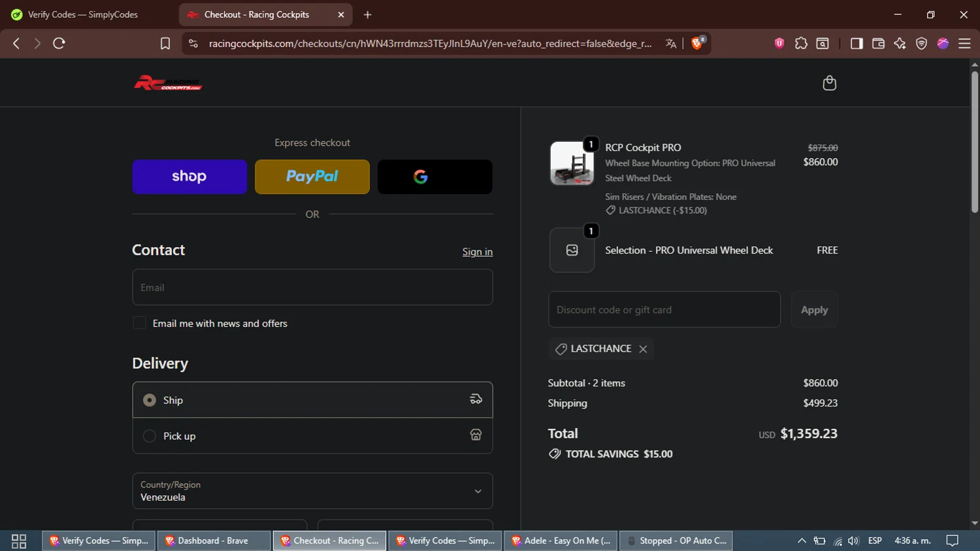Open Leo AI sparkle icon
Screen dimensions: 980x551
click(900, 43)
